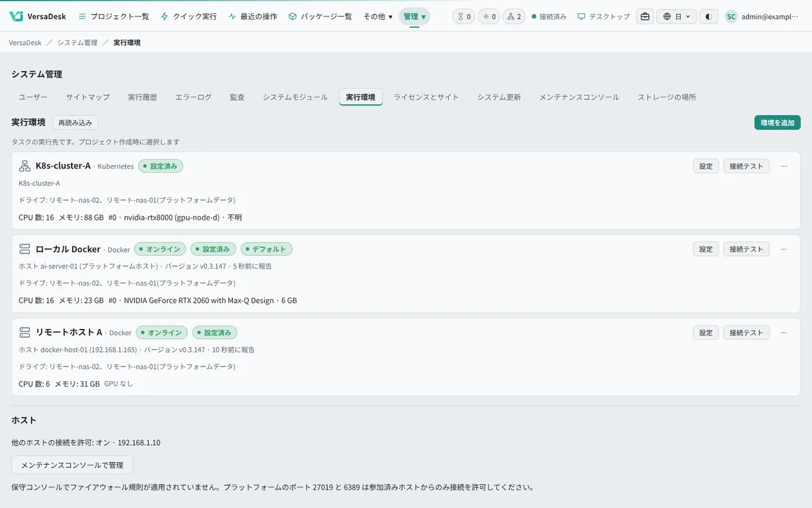Viewport: 812px width, 508px height.
Task: Click the NVIDIA GeForce RTX 2060 GPU text
Action: click(199, 300)
